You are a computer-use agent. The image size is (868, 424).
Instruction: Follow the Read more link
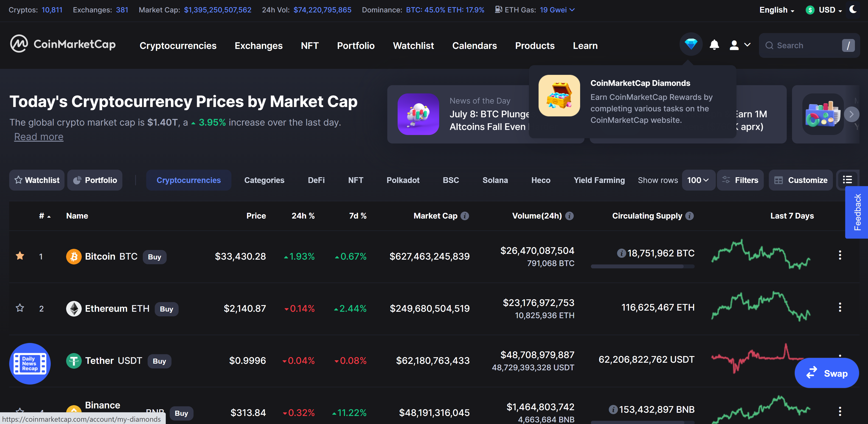39,137
